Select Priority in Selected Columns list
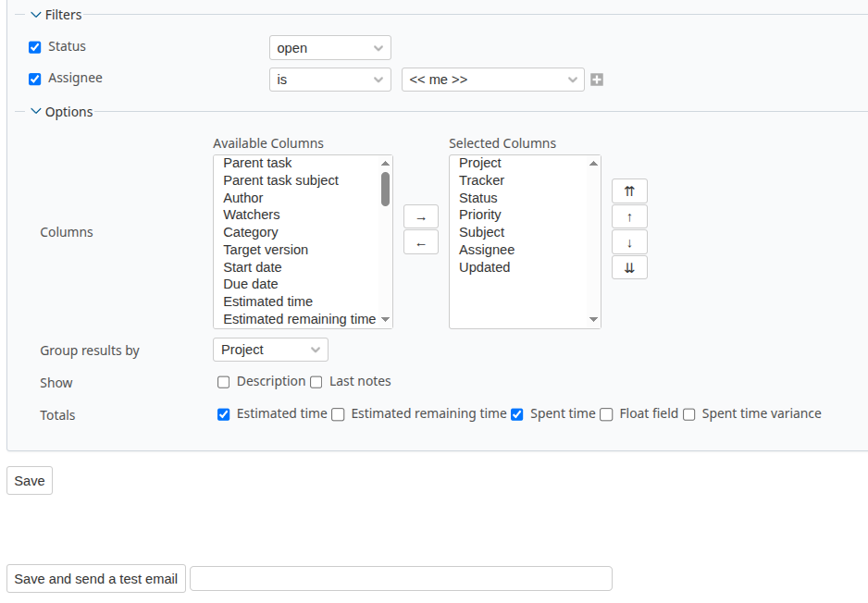The height and width of the screenshot is (603, 868). pos(480,215)
